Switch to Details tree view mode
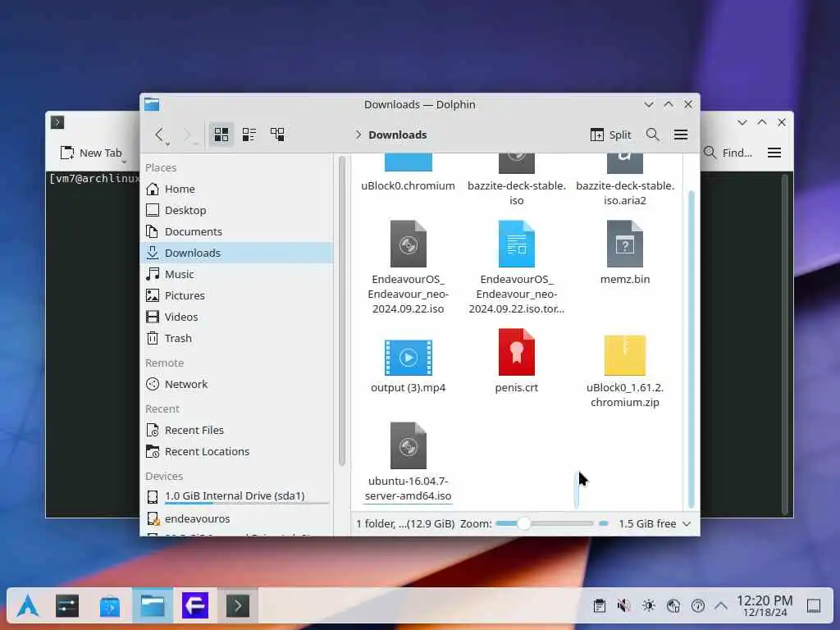 (277, 134)
